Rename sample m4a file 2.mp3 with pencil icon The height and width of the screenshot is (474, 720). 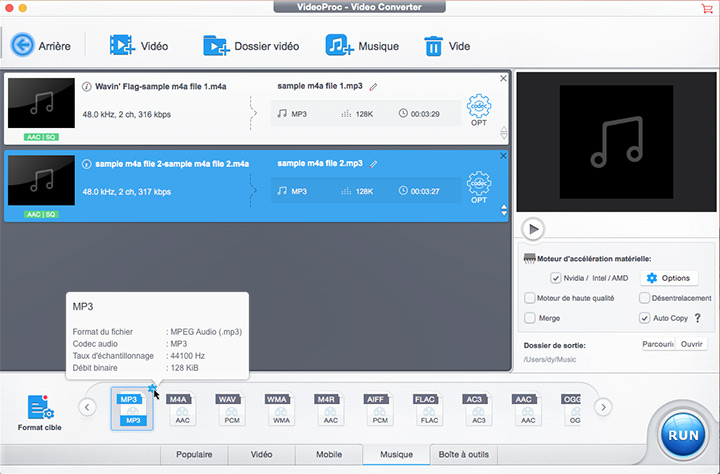374,163
